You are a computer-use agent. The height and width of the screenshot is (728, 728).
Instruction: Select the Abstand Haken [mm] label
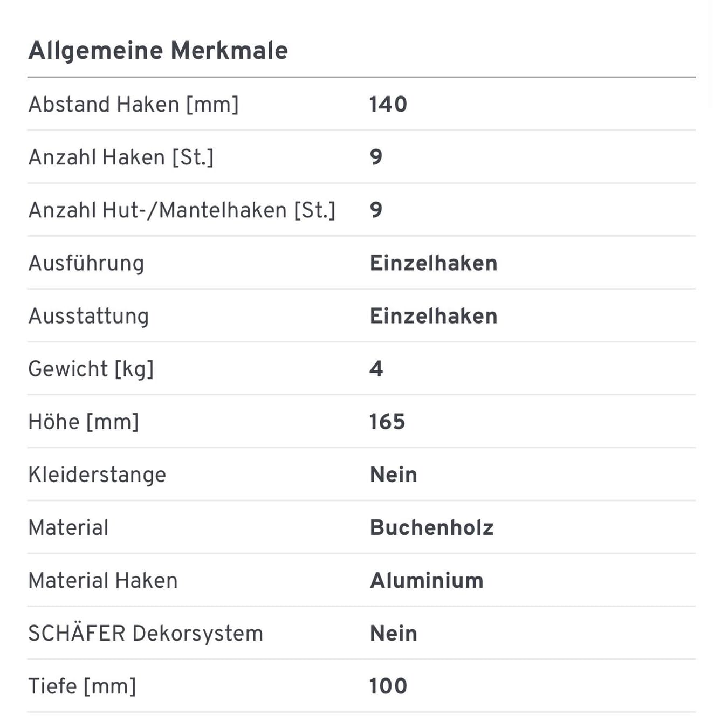133,104
